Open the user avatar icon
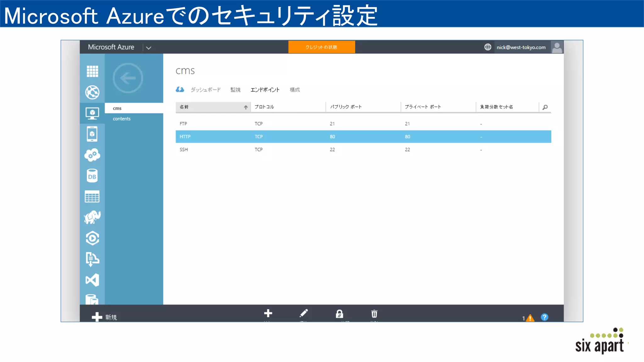 pos(557,47)
